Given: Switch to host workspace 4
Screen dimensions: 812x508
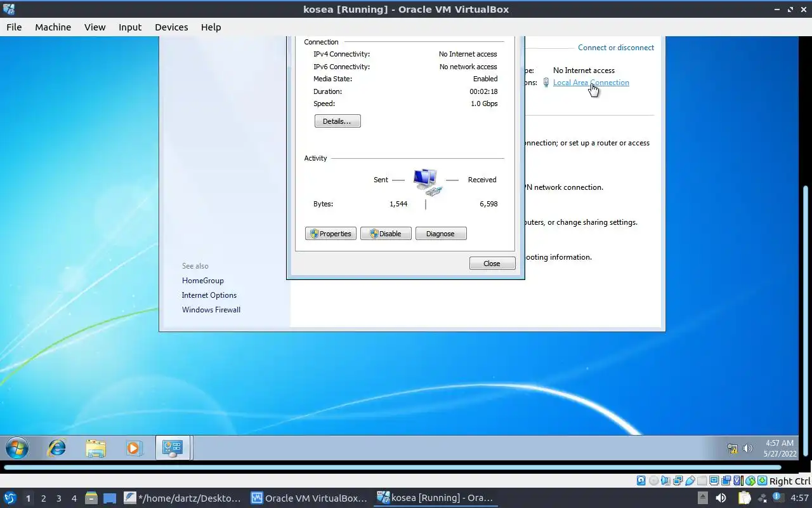Looking at the screenshot, I should point(74,498).
